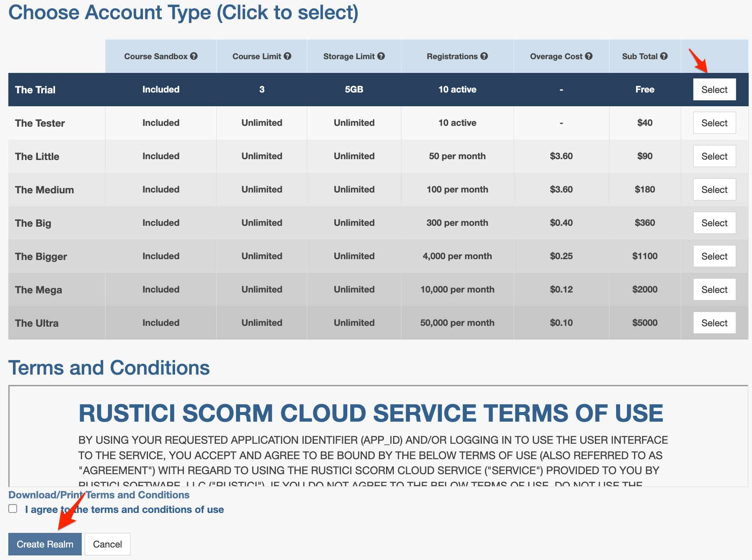Viewport: 752px width, 560px height.
Task: Click The Medium plan name
Action: pyautogui.click(x=44, y=190)
